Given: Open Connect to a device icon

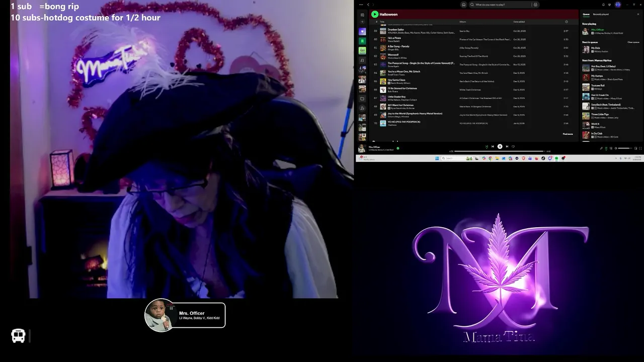Looking at the screenshot, I should 611,148.
